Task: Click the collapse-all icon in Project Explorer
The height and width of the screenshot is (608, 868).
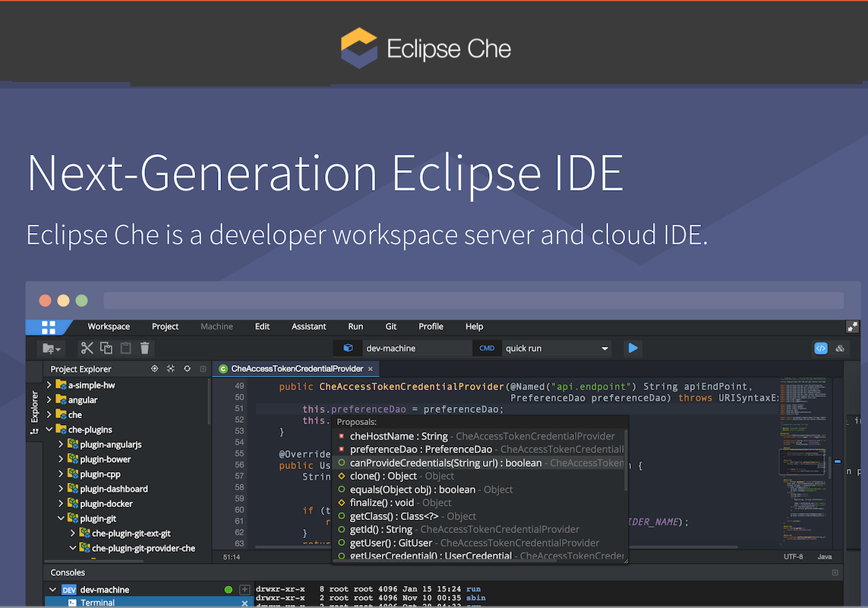Action: tap(169, 368)
